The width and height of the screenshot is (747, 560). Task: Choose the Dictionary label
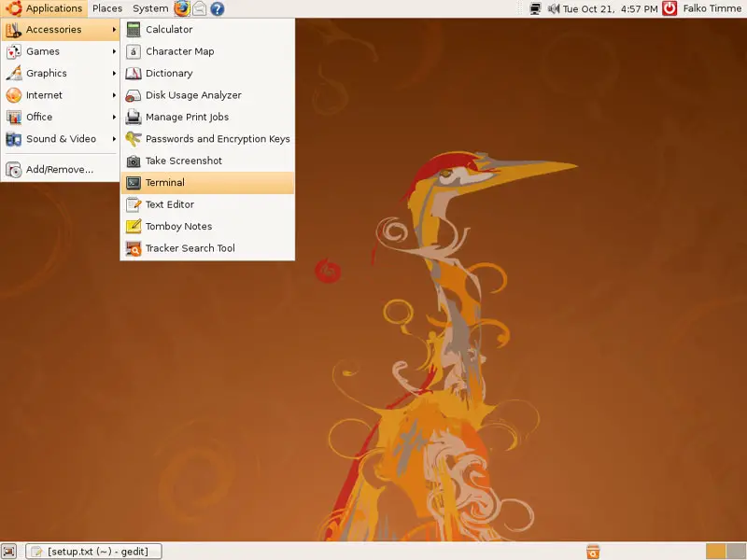click(169, 74)
